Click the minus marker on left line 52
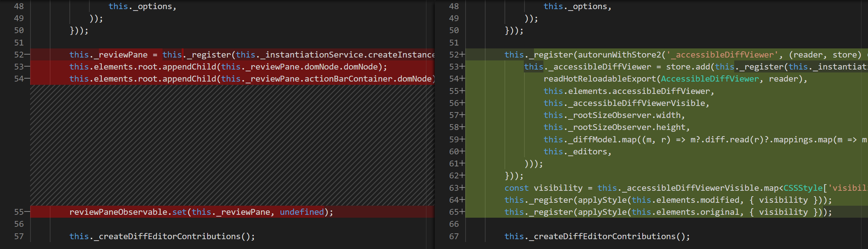Screen dimensions: 868x249 27,55
